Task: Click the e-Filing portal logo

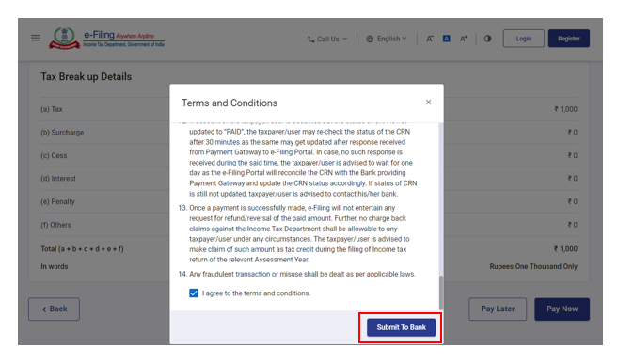Action: pyautogui.click(x=106, y=39)
